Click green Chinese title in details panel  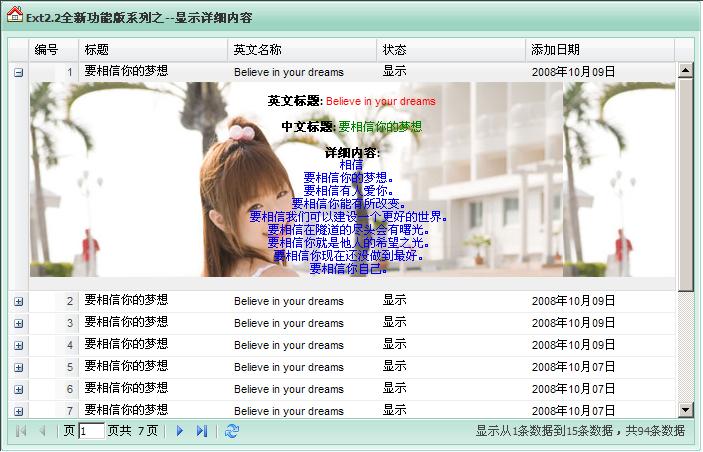coord(380,127)
